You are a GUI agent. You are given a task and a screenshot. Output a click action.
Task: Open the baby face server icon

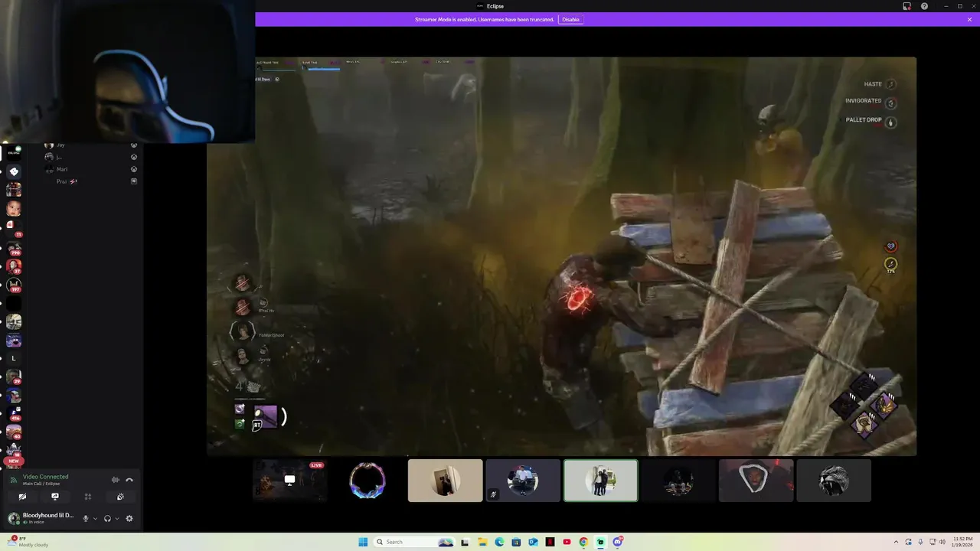(14, 208)
